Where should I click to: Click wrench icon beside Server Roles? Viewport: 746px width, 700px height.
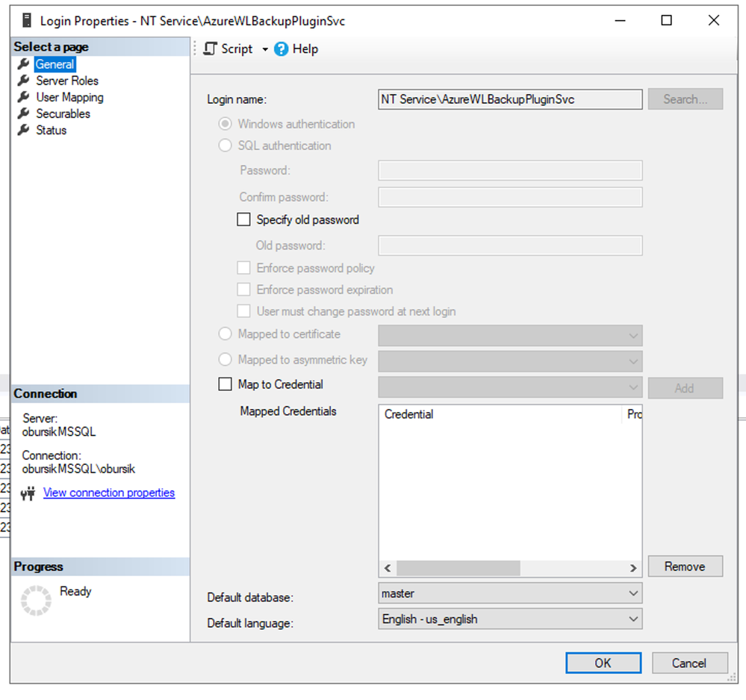[24, 81]
